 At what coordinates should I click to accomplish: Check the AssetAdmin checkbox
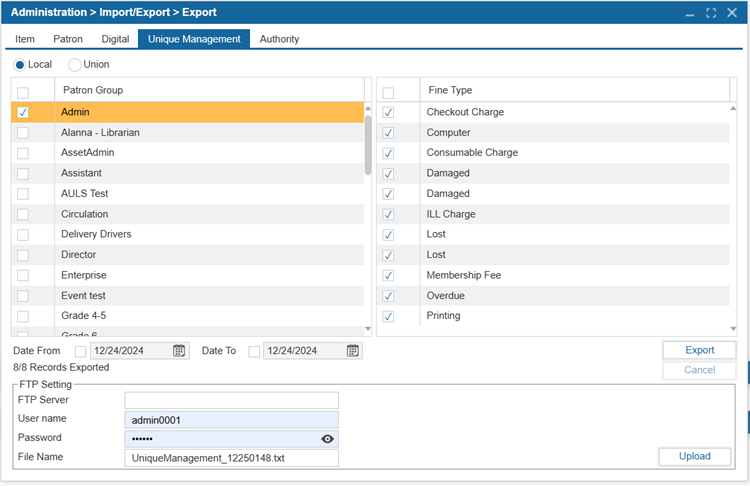(23, 153)
